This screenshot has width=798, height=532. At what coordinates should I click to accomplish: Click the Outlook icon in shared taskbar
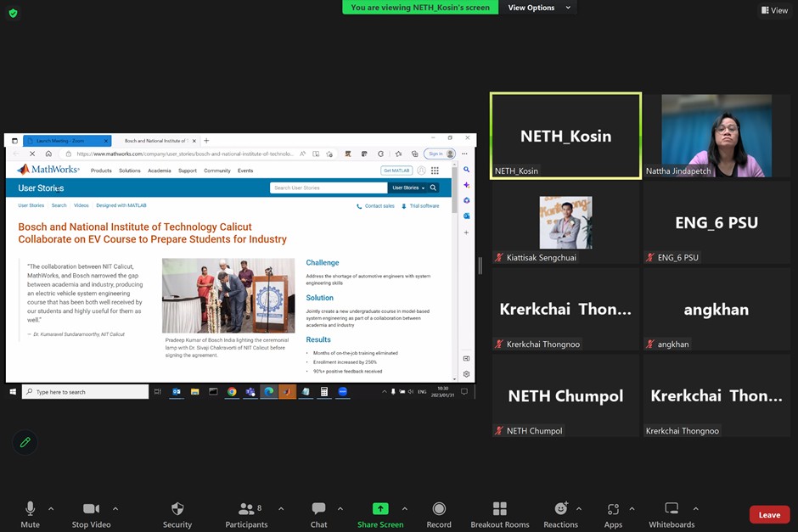click(x=177, y=392)
